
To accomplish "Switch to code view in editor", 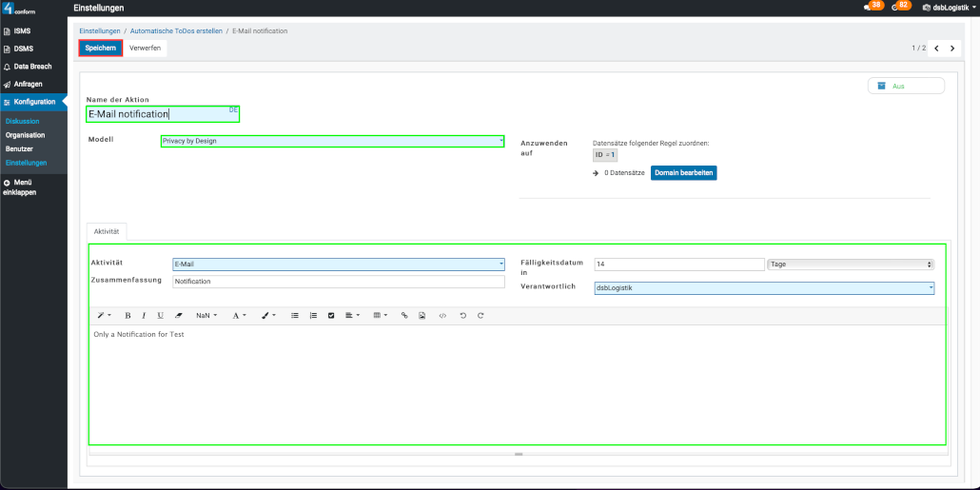I will coord(442,315).
